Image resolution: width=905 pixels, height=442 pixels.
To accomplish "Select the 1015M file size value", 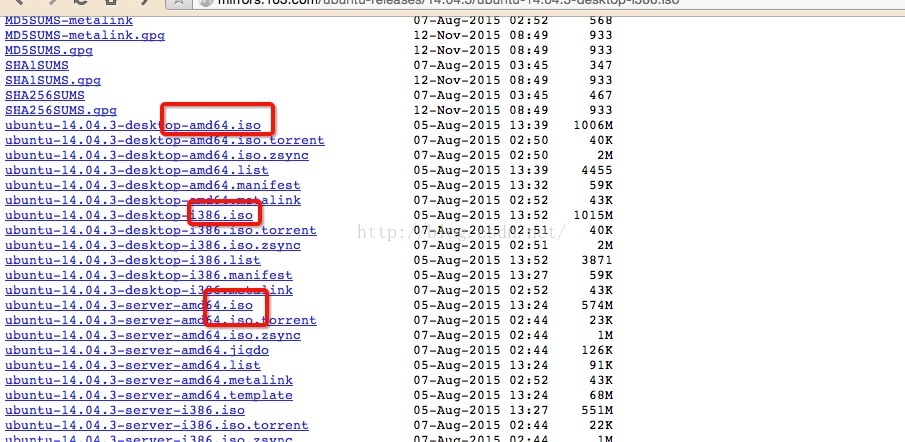I will click(593, 215).
